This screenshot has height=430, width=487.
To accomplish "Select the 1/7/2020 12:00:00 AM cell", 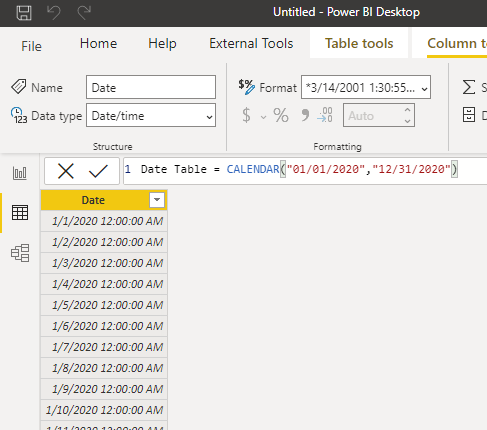I will click(104, 347).
